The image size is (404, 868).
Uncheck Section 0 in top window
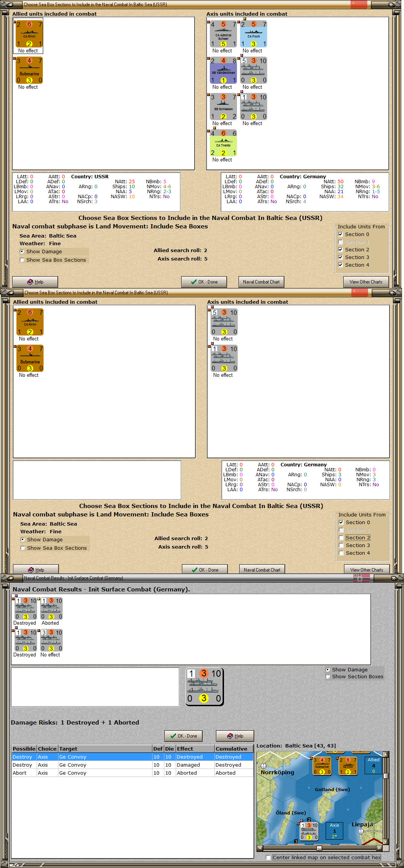click(340, 234)
